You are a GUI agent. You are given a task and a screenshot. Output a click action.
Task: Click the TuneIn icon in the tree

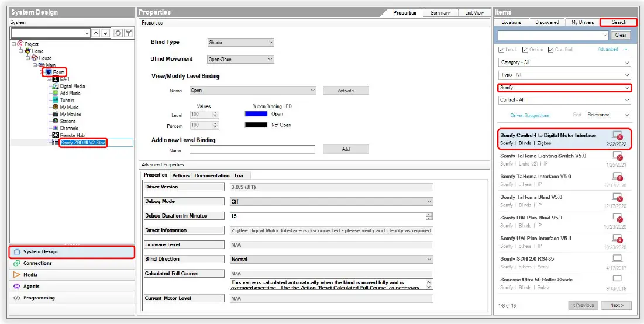(56, 100)
